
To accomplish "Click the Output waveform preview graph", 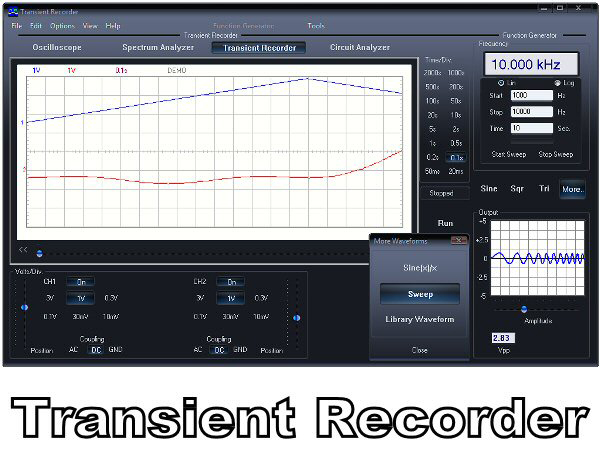I will click(537, 258).
